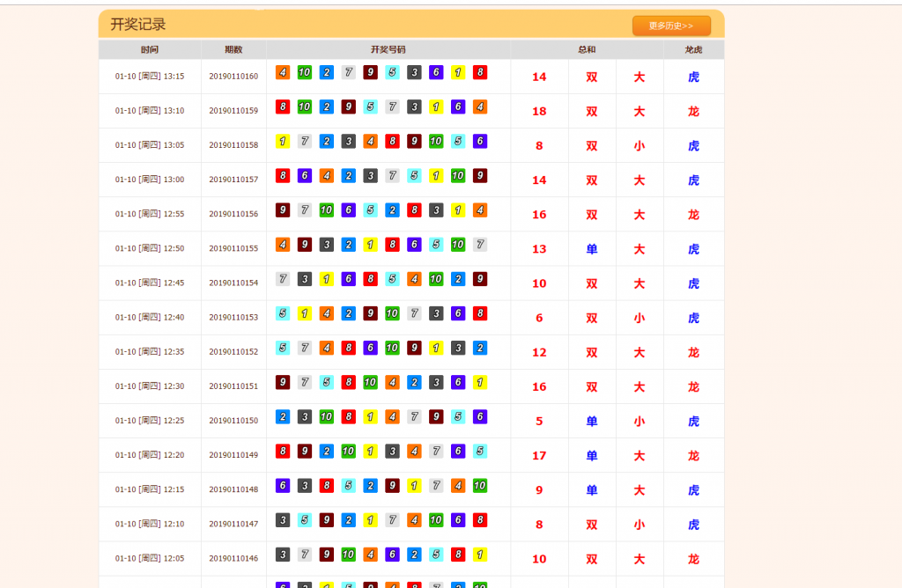Screen dimensions: 902x588
Task: Click the 开奖记录 panel title
Action: click(x=138, y=25)
